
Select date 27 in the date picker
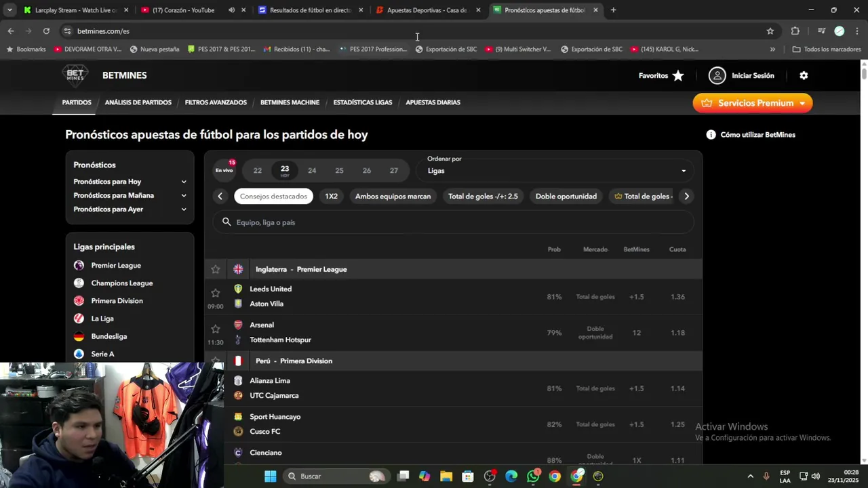(x=394, y=171)
